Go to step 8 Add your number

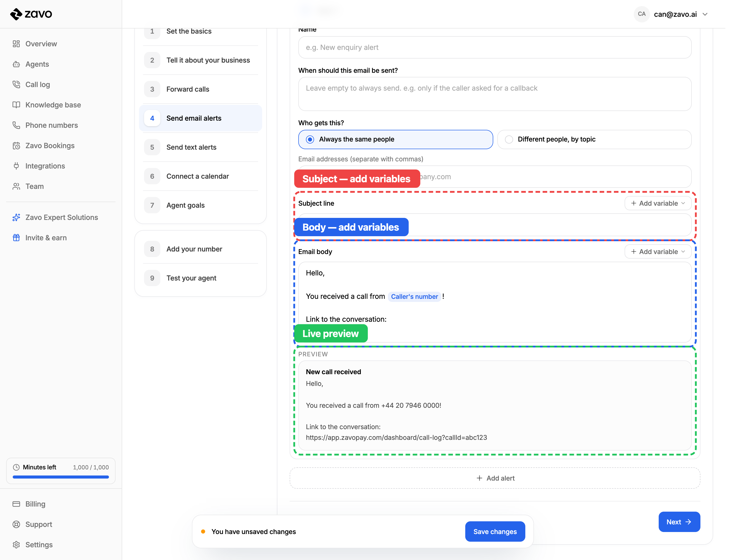(200, 249)
